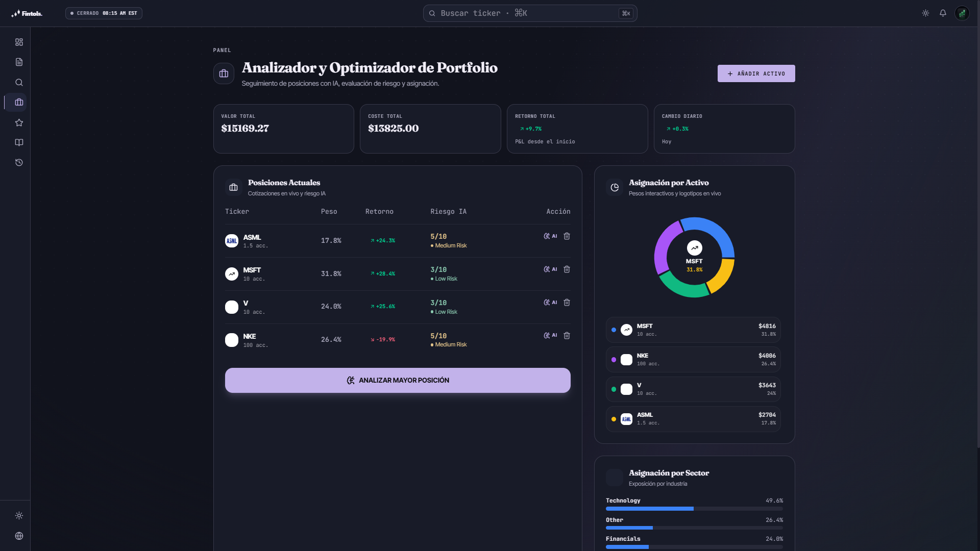
Task: Delete the ASML position with trash icon
Action: [567, 236]
